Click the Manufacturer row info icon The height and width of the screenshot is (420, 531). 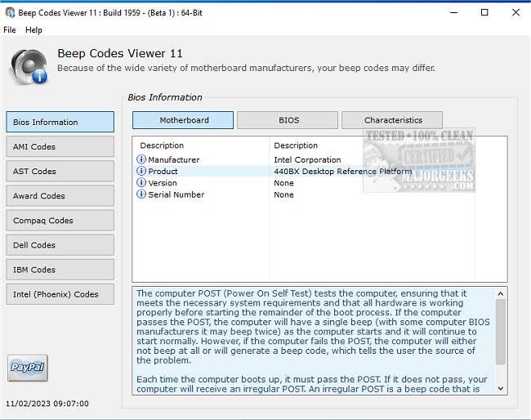[x=141, y=160]
